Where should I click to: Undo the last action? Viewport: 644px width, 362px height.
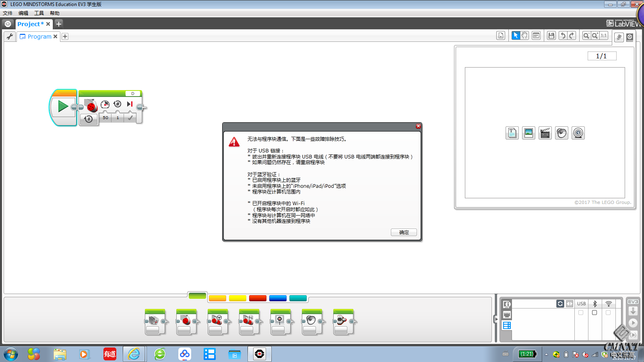[563, 35]
